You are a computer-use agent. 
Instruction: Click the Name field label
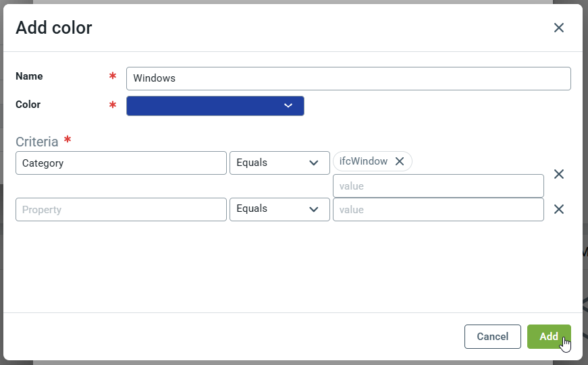(29, 76)
